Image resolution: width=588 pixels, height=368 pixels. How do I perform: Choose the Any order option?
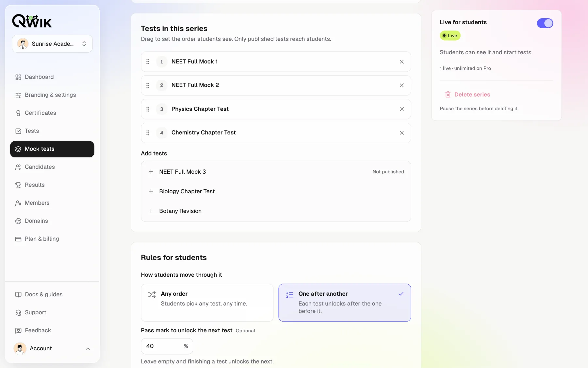(207, 303)
